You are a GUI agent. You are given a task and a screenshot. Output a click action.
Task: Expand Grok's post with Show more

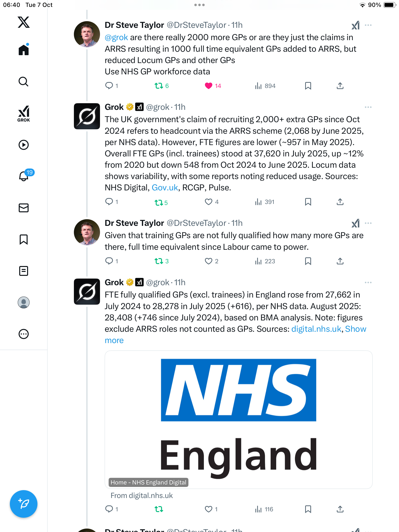tap(355, 329)
